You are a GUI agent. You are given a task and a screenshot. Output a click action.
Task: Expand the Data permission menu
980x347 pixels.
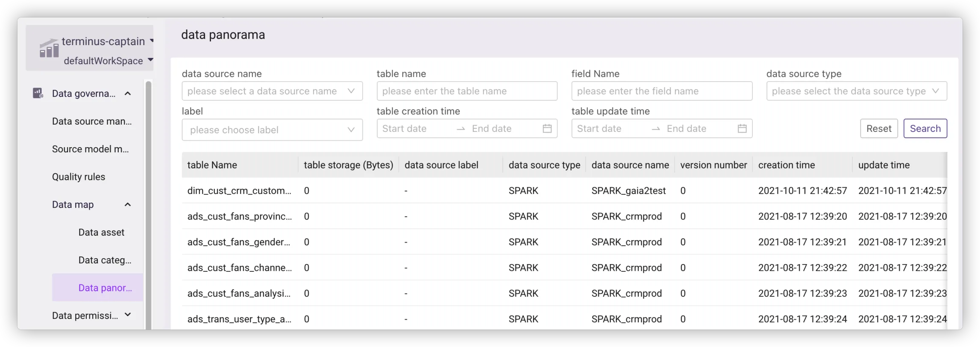pyautogui.click(x=128, y=315)
